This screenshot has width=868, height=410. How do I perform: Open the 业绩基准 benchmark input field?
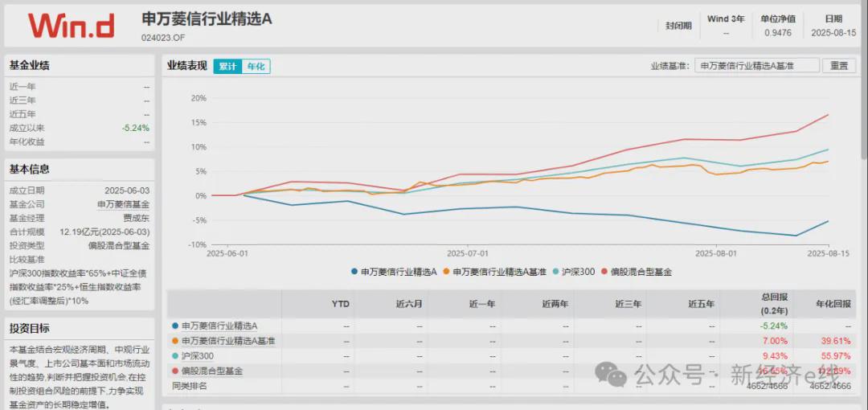(757, 65)
